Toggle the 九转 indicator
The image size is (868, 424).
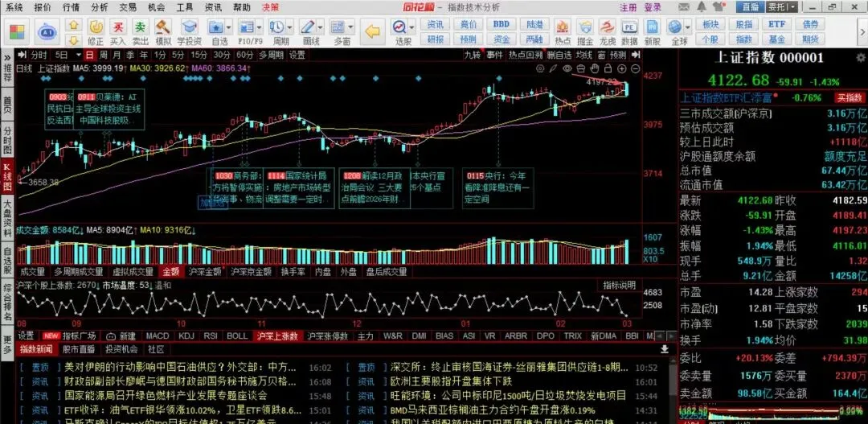(473, 55)
